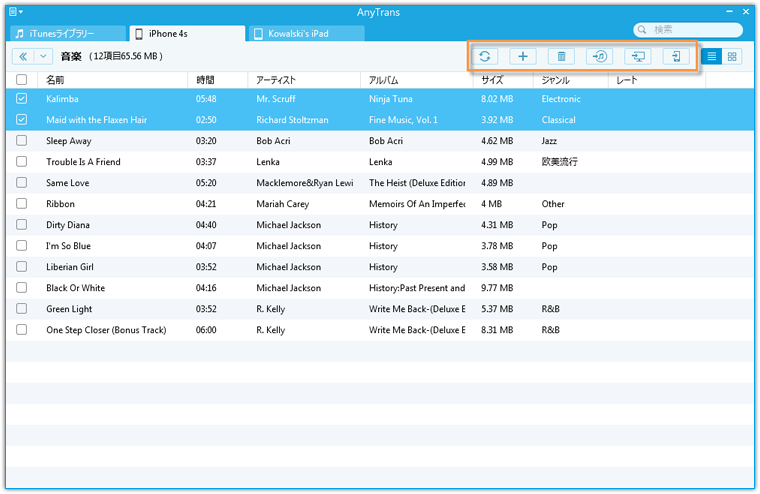Click the double-chevron back button

coord(23,56)
